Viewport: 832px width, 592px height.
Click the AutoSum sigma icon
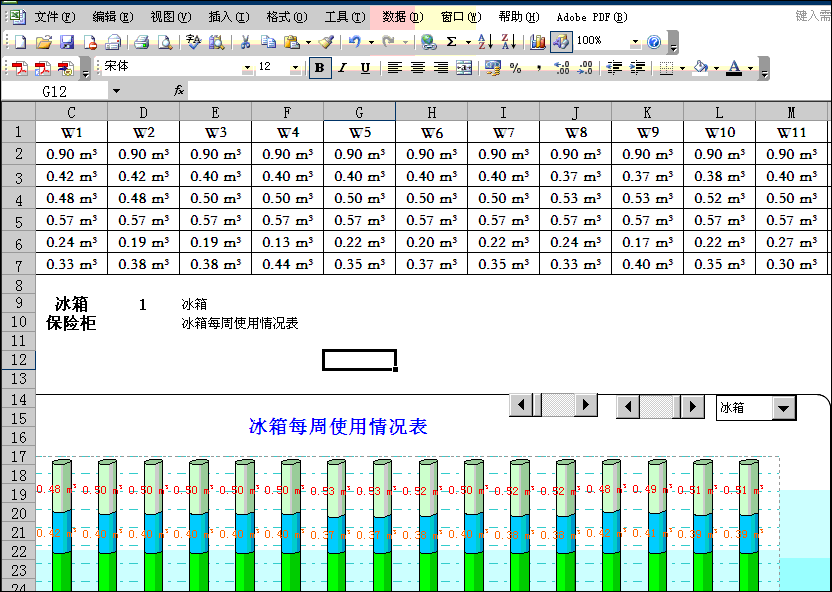tap(451, 42)
